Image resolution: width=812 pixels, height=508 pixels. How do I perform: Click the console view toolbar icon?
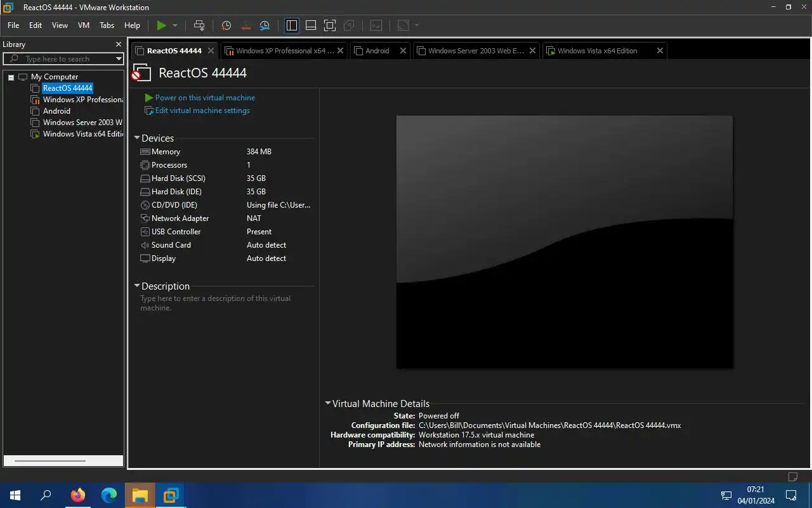[376, 25]
